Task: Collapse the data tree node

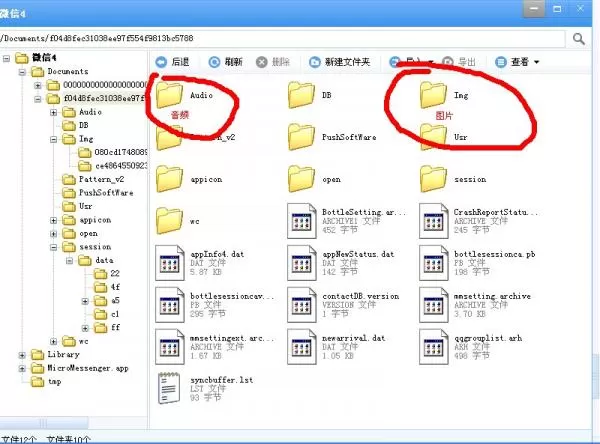Action: click(x=69, y=261)
